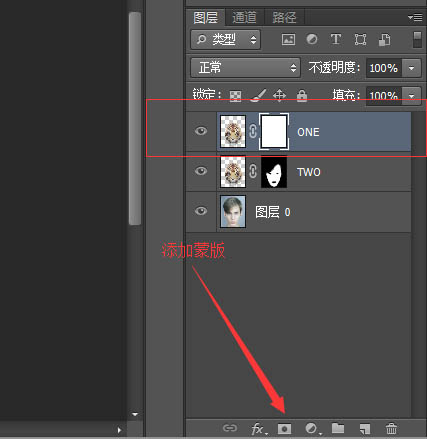The image size is (427, 439).
Task: Open the 正常 blend mode dropdown
Action: 246,68
